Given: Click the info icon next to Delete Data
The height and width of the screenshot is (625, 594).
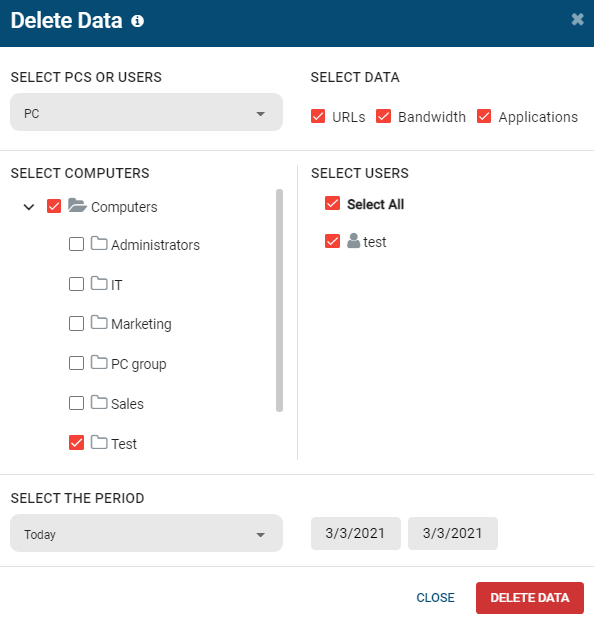Looking at the screenshot, I should click(138, 21).
